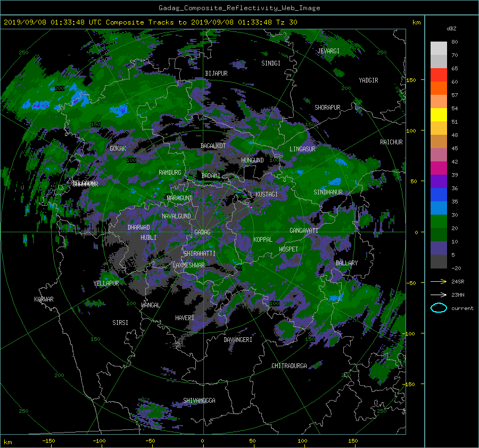479x448 pixels.
Task: Click the NARAGUND city label
Action: [180, 198]
